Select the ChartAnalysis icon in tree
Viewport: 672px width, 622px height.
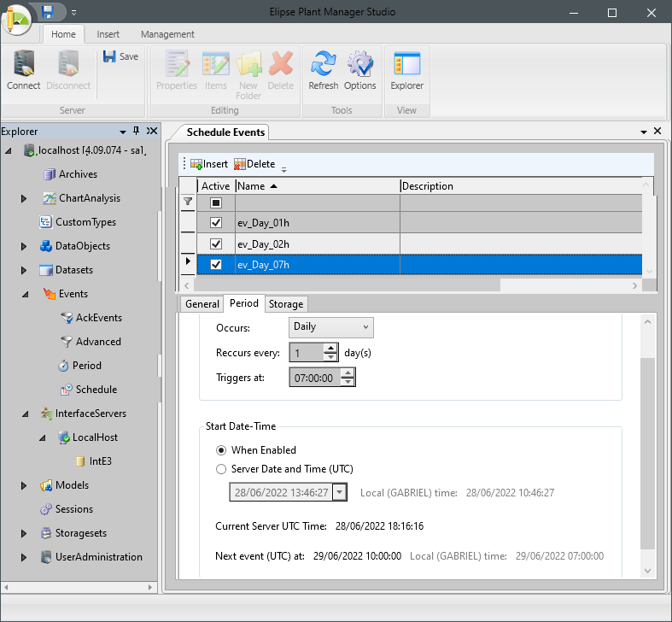(x=50, y=198)
